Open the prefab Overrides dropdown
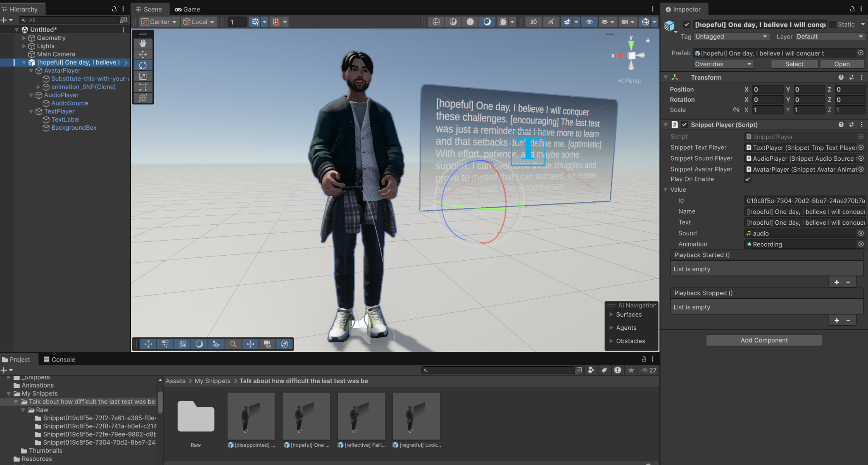Screen dimensions: 868x465 [723, 64]
